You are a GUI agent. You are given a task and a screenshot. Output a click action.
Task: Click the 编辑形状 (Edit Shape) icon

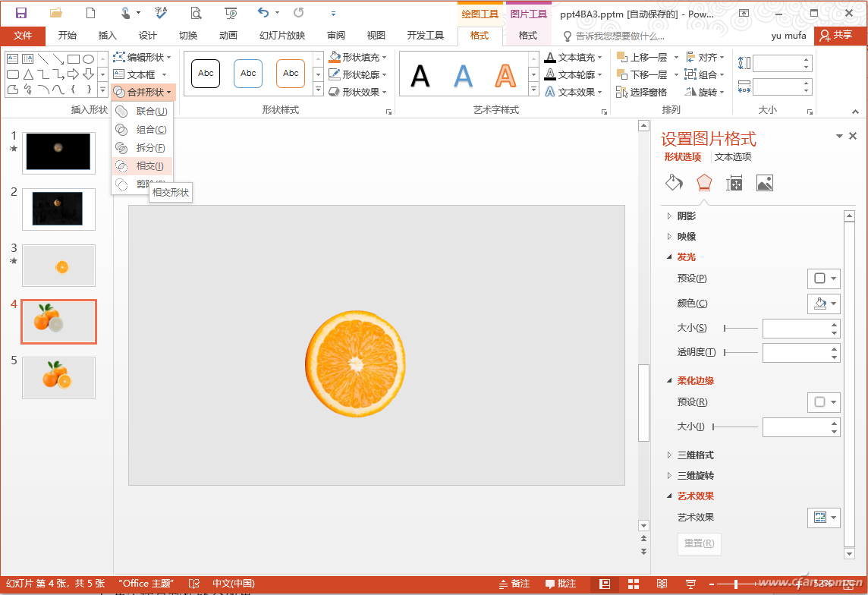click(x=119, y=57)
